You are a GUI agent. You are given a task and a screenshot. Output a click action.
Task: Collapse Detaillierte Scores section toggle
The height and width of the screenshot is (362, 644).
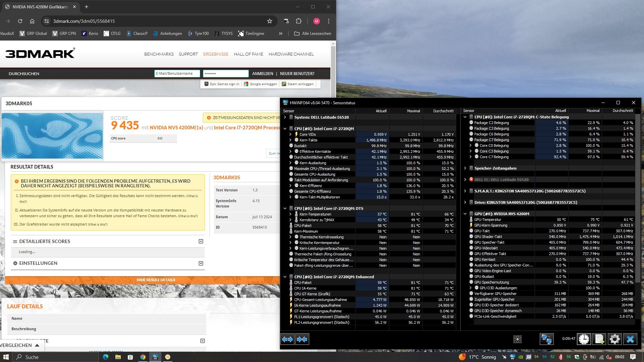pyautogui.click(x=201, y=241)
